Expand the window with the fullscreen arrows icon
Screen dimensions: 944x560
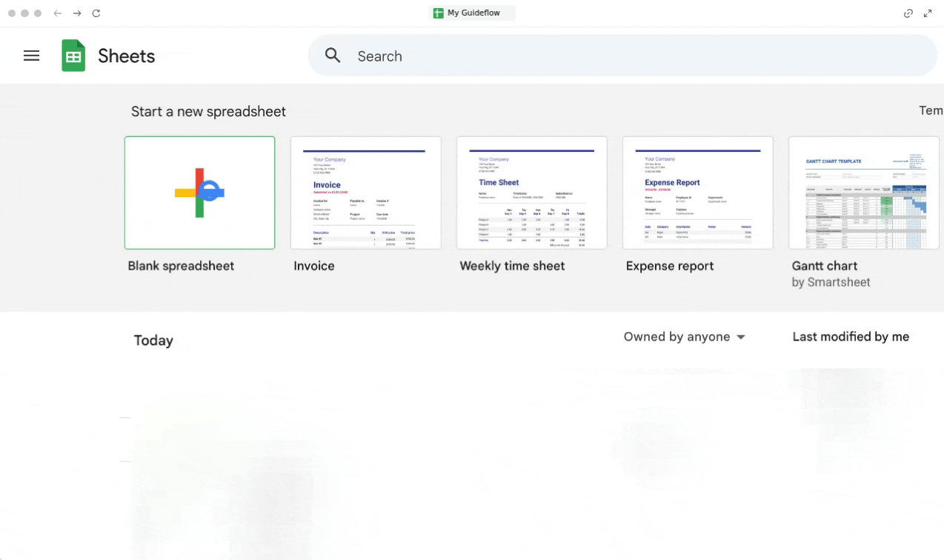[x=928, y=13]
